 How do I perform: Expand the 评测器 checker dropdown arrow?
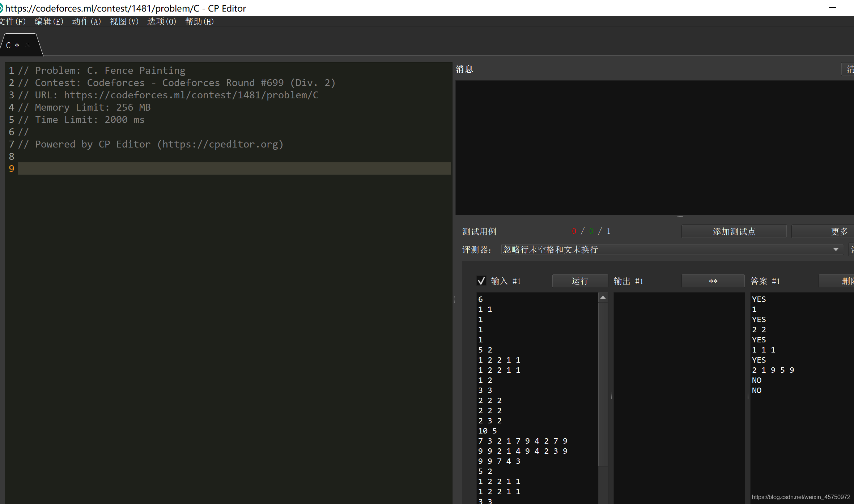[835, 249]
